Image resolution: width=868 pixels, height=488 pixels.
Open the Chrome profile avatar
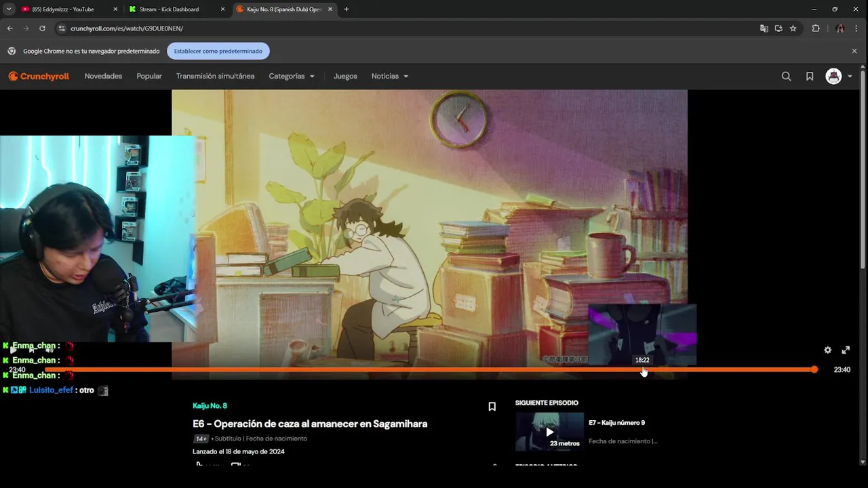point(840,28)
